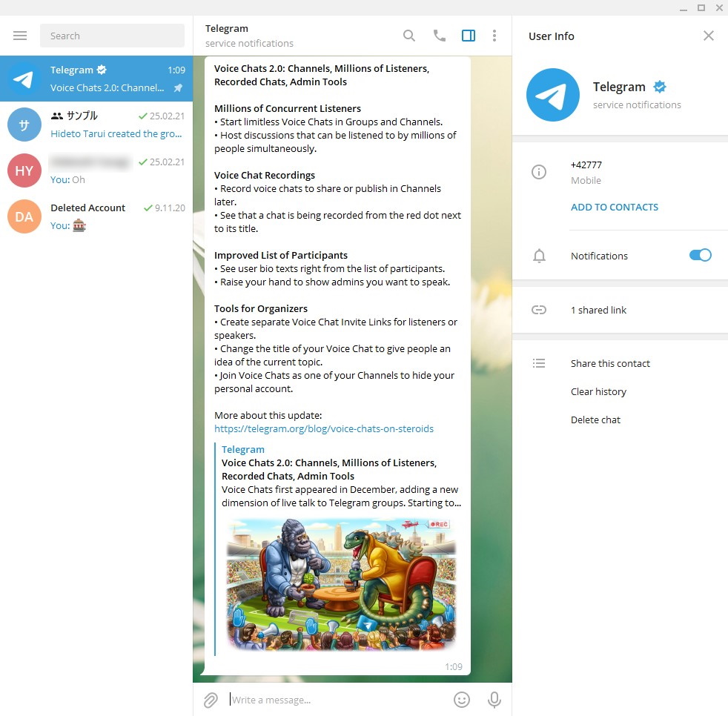The width and height of the screenshot is (728, 716).
Task: Open the Voice Chats 2.0 preview image
Action: (341, 583)
